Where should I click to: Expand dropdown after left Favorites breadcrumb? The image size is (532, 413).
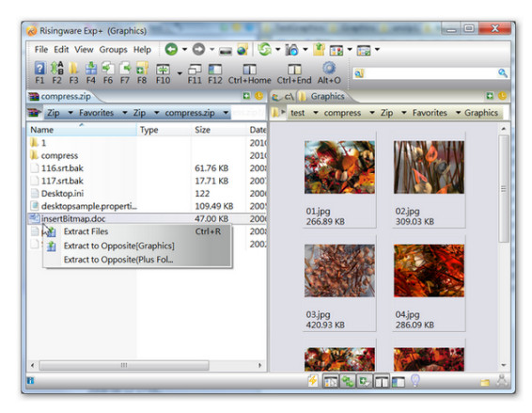(125, 113)
